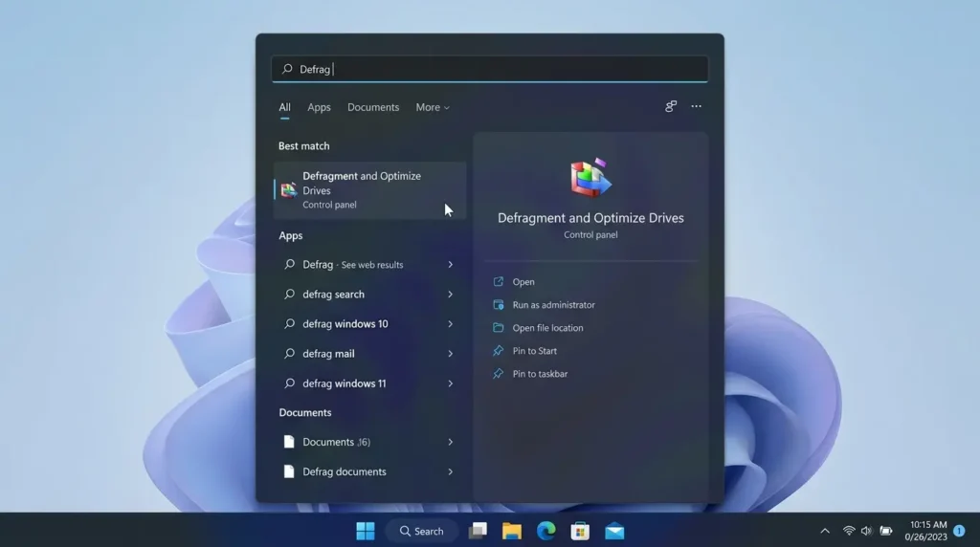Click the Open action icon
Image resolution: width=980 pixels, height=547 pixels.
[498, 281]
